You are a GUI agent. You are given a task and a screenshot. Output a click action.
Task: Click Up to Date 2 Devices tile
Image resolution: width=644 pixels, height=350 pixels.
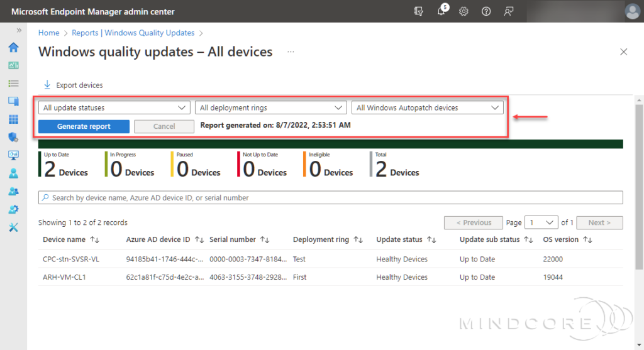64,165
